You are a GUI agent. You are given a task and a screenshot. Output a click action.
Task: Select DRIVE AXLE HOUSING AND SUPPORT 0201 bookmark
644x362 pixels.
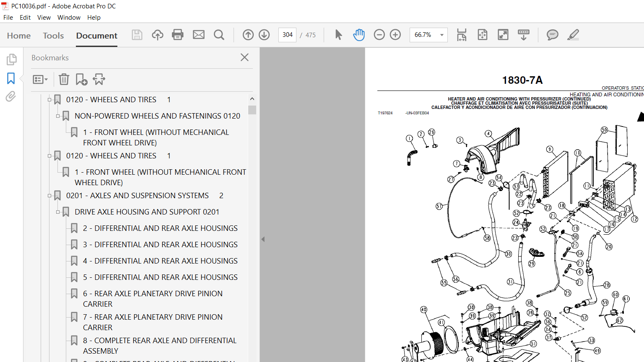tap(147, 212)
